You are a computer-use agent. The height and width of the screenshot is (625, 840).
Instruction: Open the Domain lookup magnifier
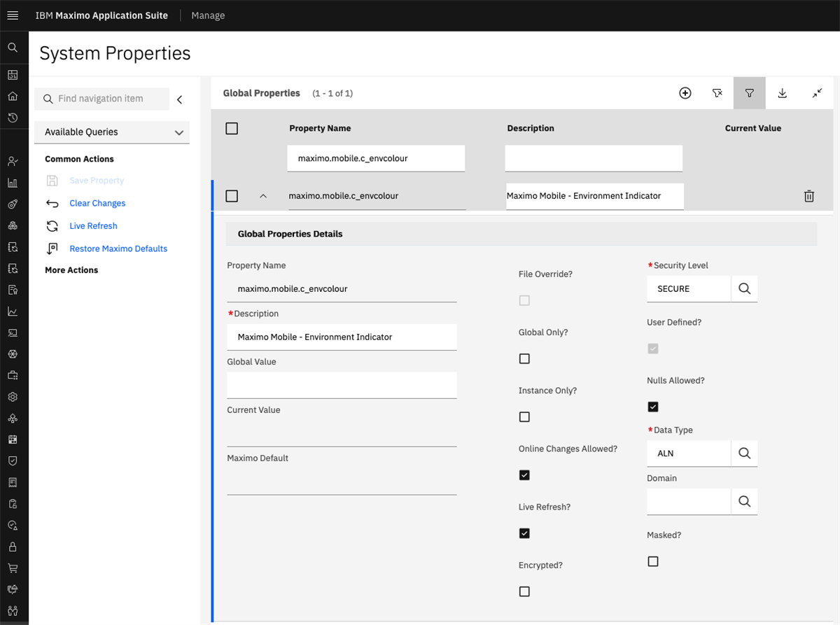click(x=744, y=501)
